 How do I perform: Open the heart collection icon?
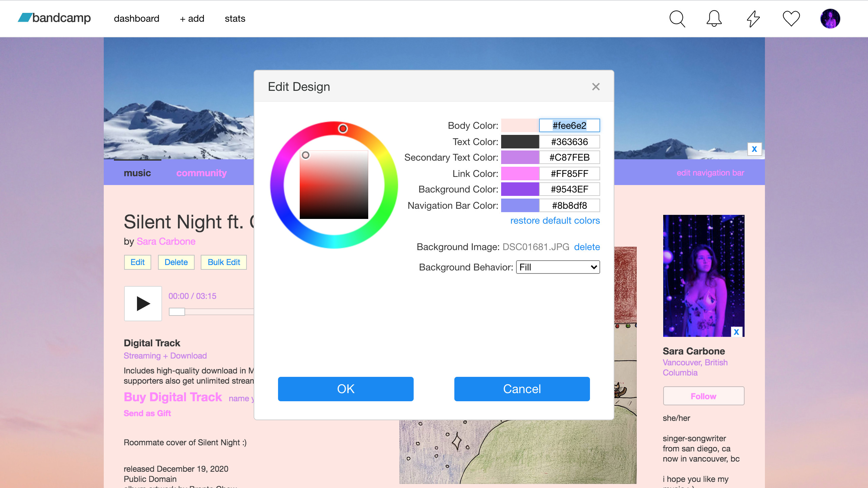tap(791, 19)
